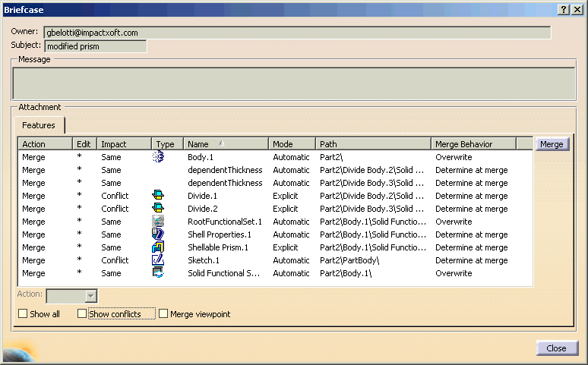The height and width of the screenshot is (365, 588).
Task: Click the RootFunctionalSet.1 type icon
Action: (158, 222)
